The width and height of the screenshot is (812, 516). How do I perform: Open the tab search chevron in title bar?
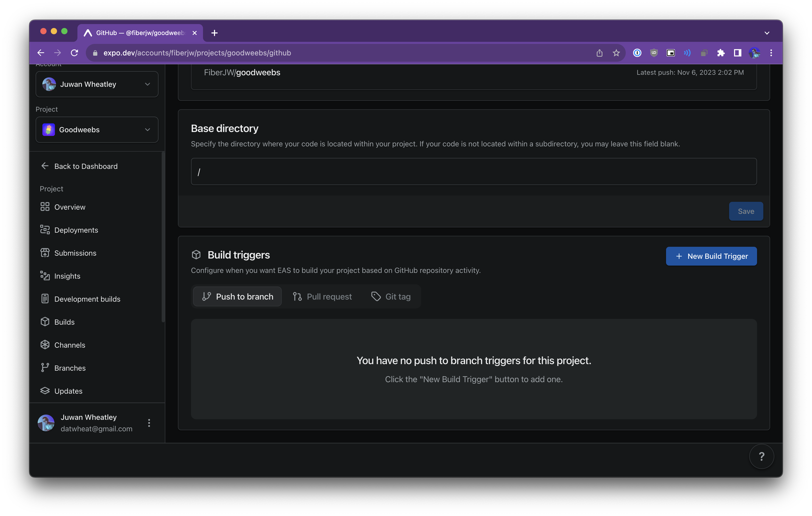pos(767,33)
